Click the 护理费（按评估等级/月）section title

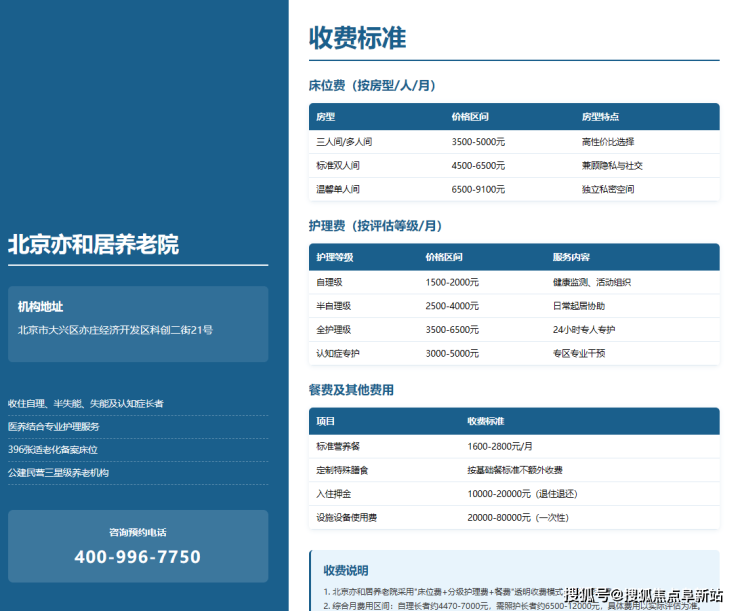(375, 226)
